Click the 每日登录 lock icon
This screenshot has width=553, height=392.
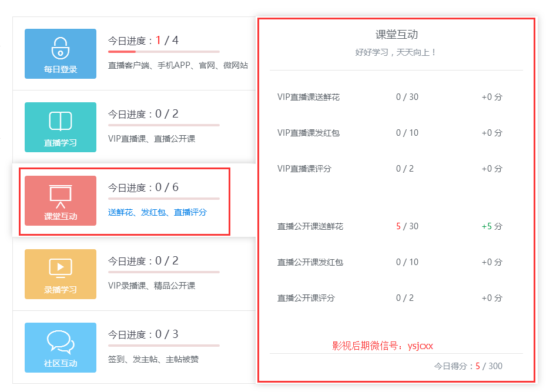click(x=60, y=48)
